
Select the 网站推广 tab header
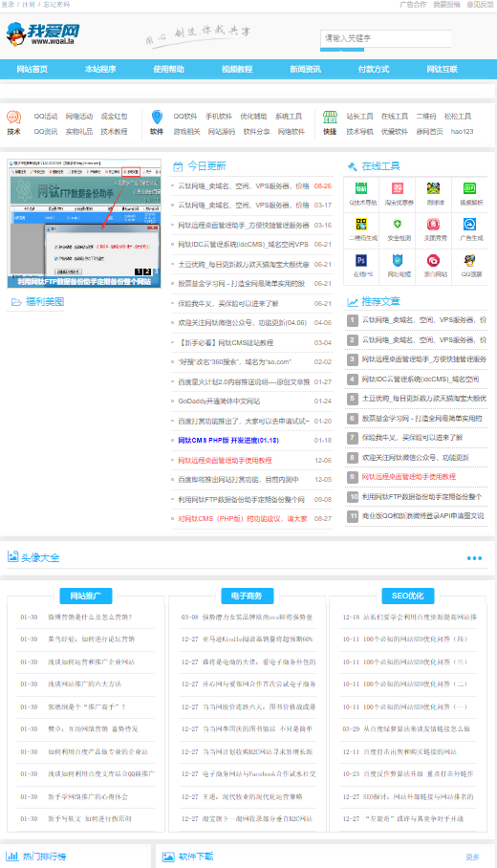[86, 596]
